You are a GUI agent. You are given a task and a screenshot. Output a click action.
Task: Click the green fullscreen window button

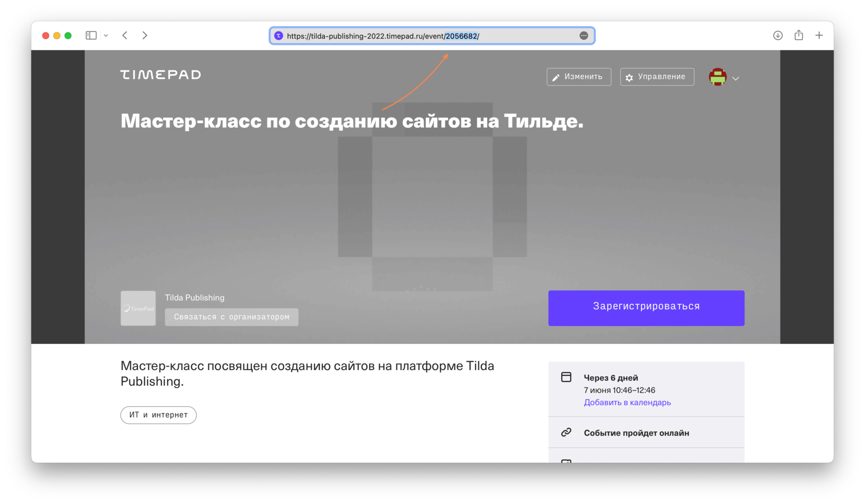[x=68, y=36]
